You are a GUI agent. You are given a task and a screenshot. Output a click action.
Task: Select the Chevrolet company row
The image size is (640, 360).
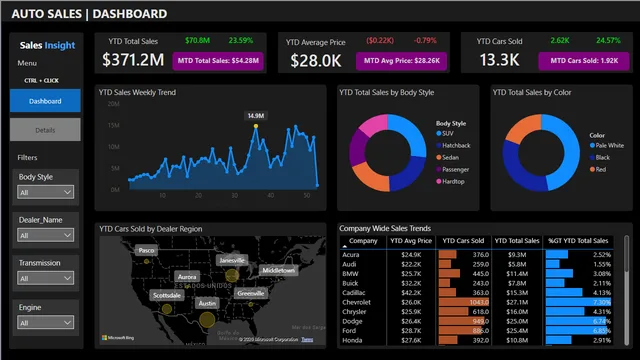click(x=476, y=302)
